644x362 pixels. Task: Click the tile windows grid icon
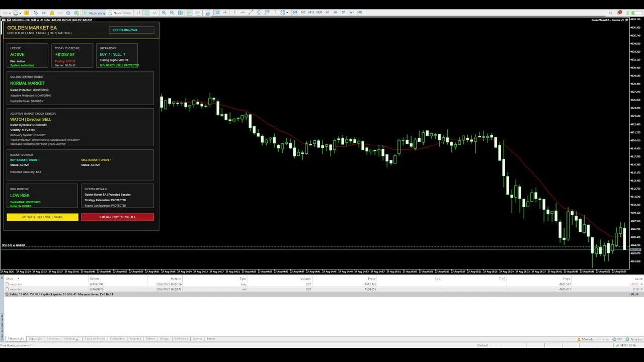point(180,13)
